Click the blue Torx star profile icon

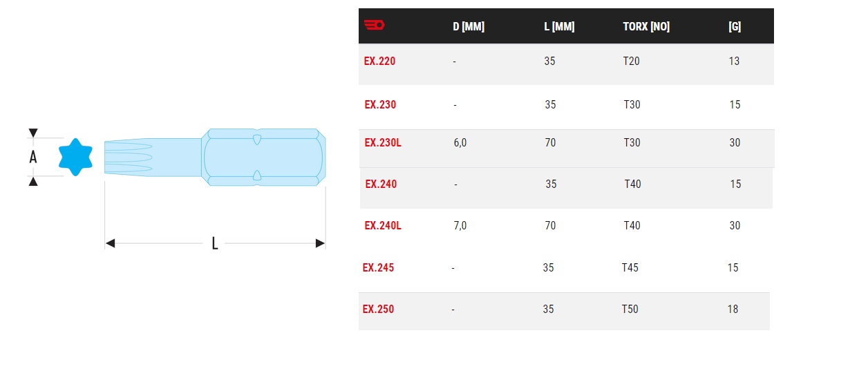coord(75,157)
